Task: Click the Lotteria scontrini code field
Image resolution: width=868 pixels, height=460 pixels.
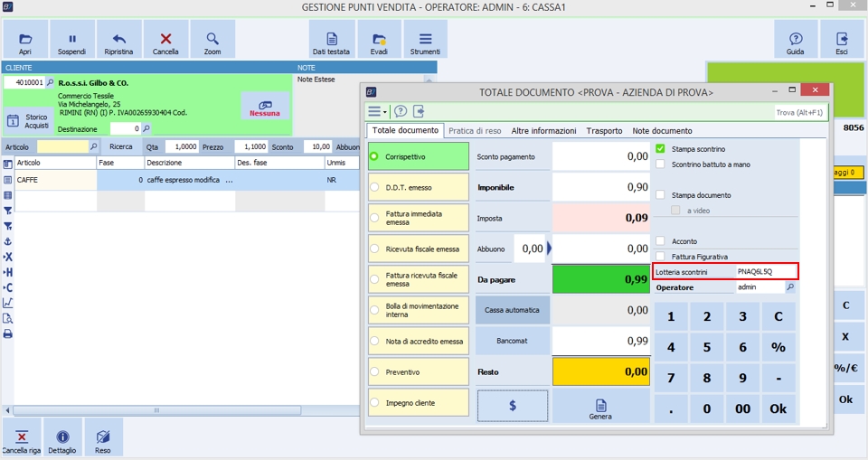Action: point(765,271)
